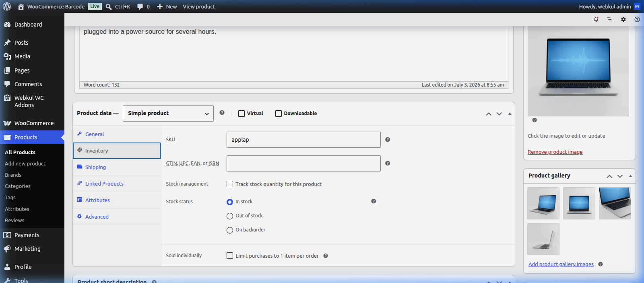Click the help icon next to SKU field
The height and width of the screenshot is (283, 644).
pyautogui.click(x=388, y=140)
